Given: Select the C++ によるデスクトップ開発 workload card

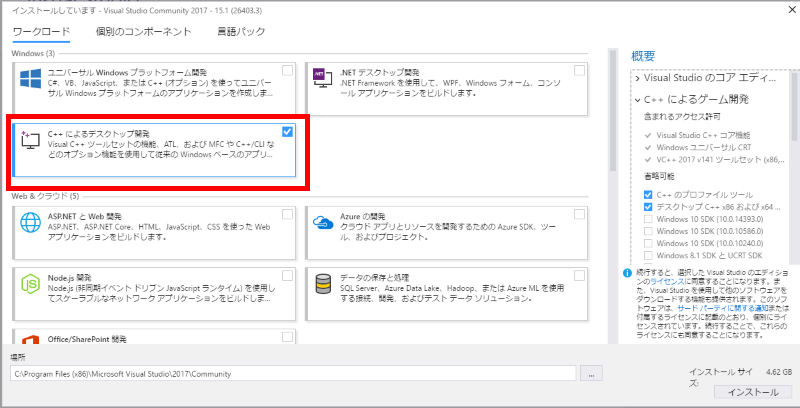Looking at the screenshot, I should pos(154,149).
